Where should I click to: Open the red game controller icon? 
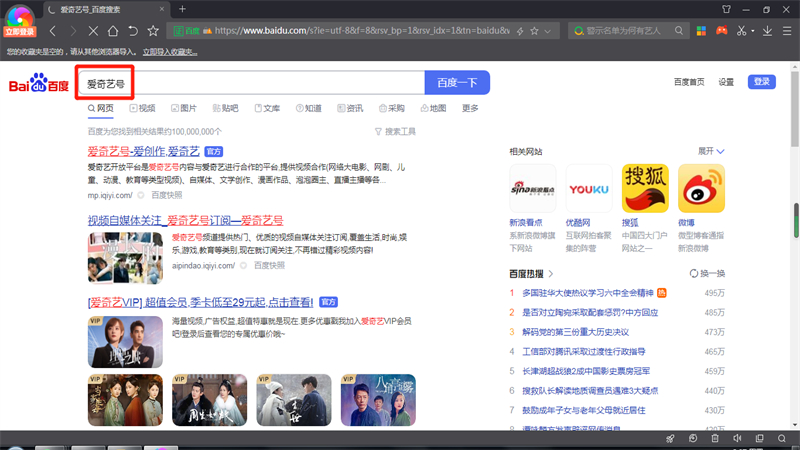pos(721,31)
